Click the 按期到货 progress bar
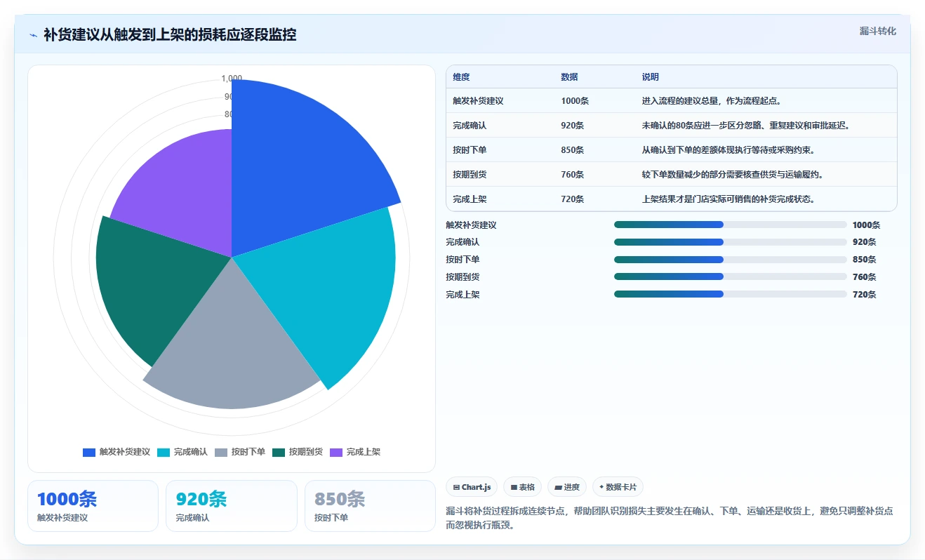925x560 pixels. click(x=730, y=276)
